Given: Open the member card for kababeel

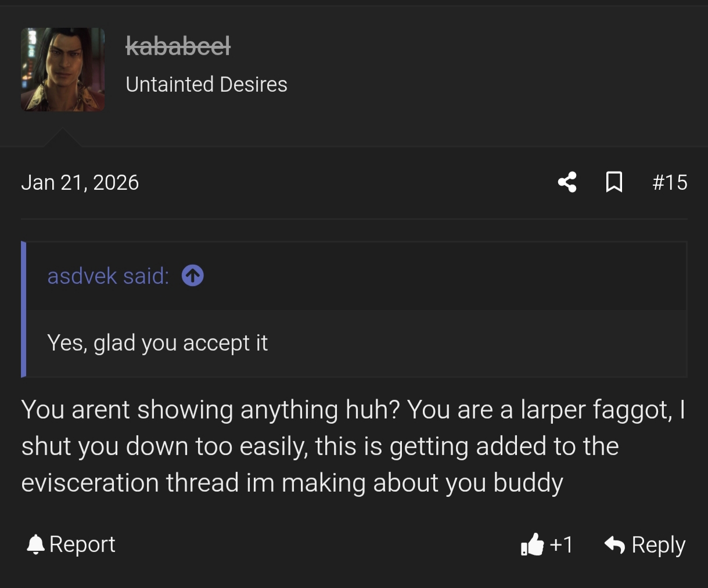Looking at the screenshot, I should pyautogui.click(x=178, y=45).
